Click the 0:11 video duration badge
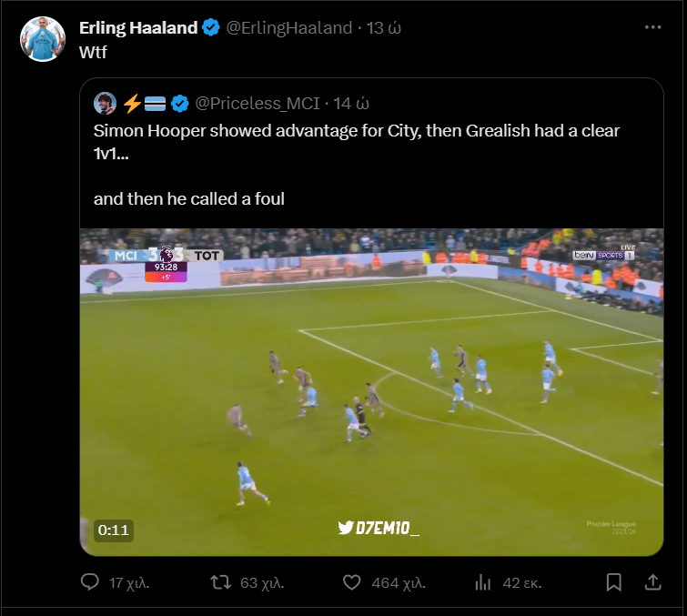The height and width of the screenshot is (616, 687). 114,530
